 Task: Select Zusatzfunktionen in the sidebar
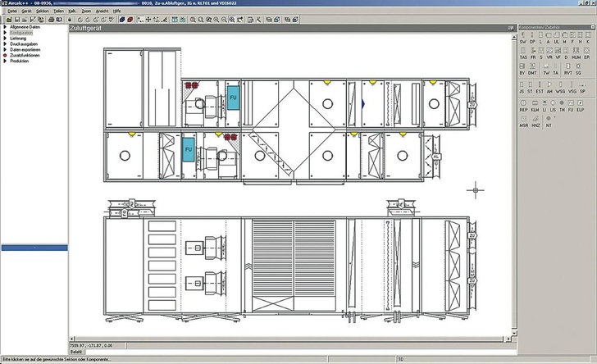(x=24, y=55)
